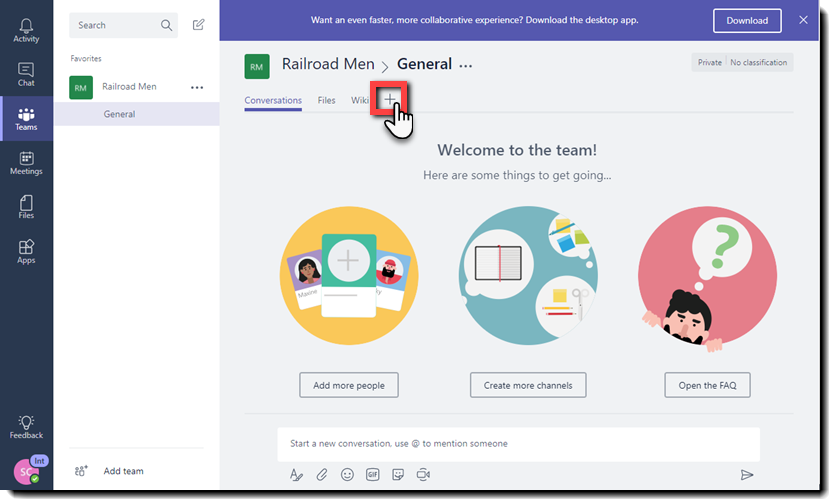The width and height of the screenshot is (830, 499).
Task: Click Open the FAQ button
Action: coord(707,385)
